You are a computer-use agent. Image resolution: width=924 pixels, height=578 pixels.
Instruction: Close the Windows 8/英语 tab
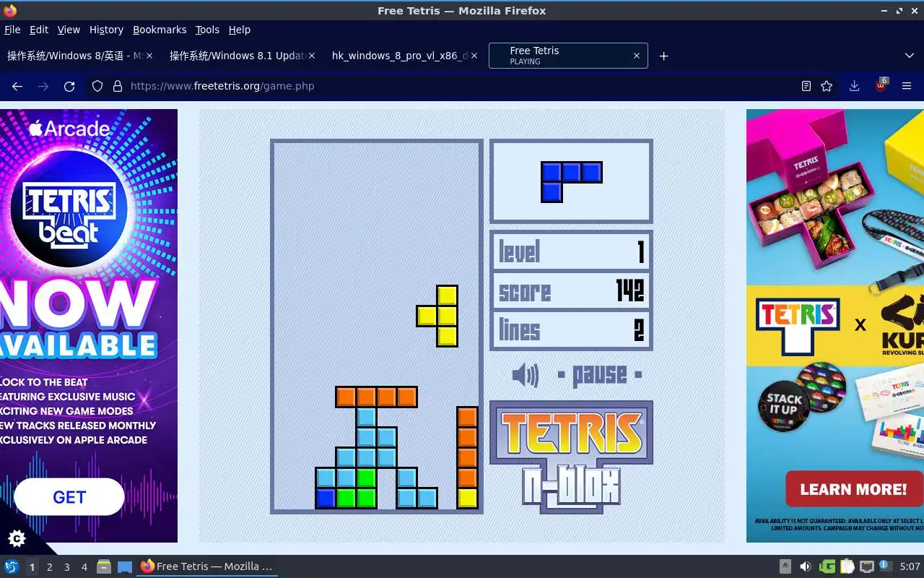pyautogui.click(x=149, y=56)
